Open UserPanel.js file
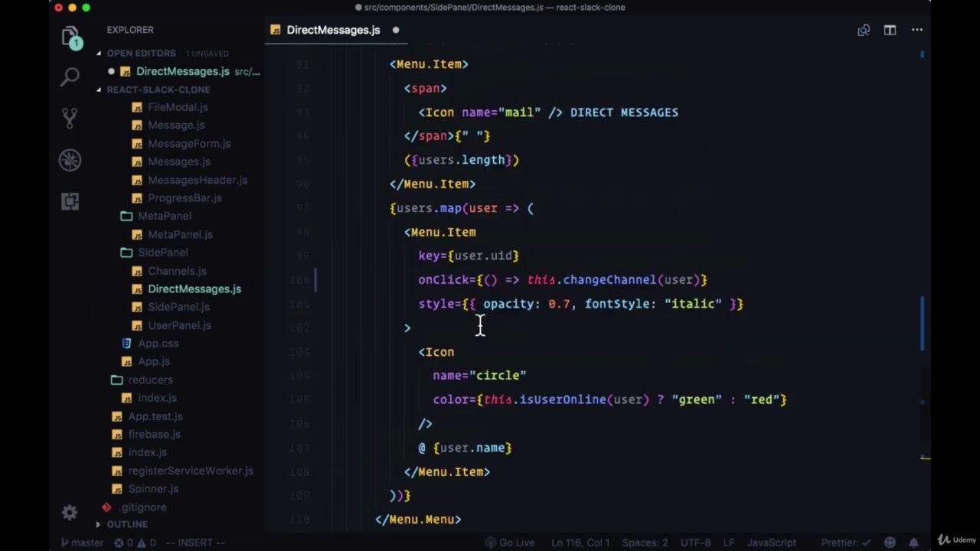This screenshot has width=980, height=551. (x=179, y=325)
